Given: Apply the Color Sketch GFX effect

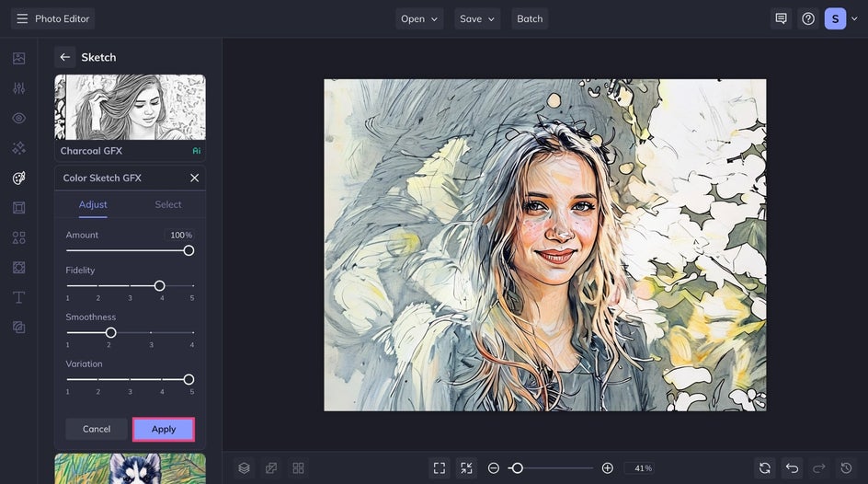Looking at the screenshot, I should coord(164,429).
